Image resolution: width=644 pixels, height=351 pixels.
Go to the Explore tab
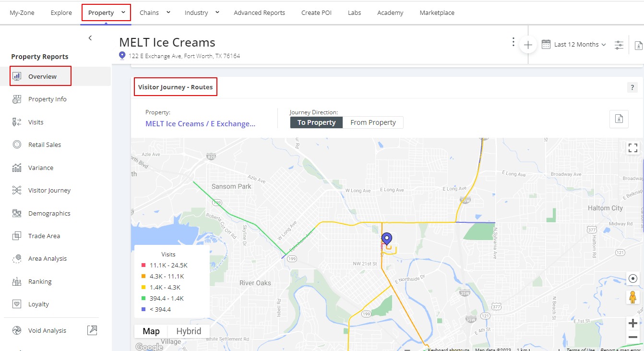pos(61,12)
